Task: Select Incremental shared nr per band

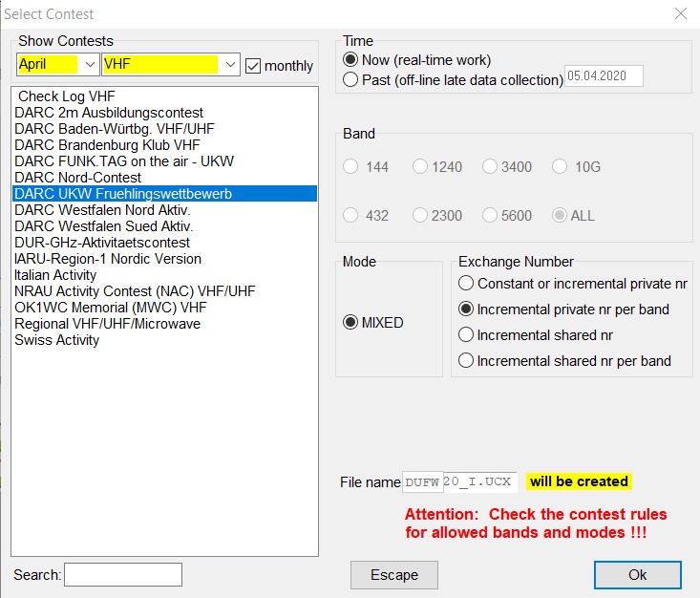Action: pyautogui.click(x=466, y=361)
